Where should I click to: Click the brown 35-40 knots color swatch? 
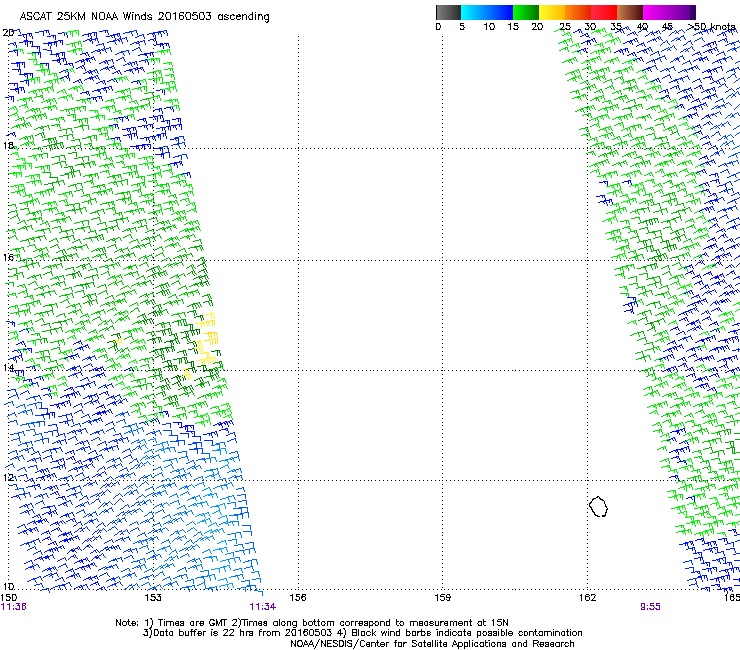[630, 12]
